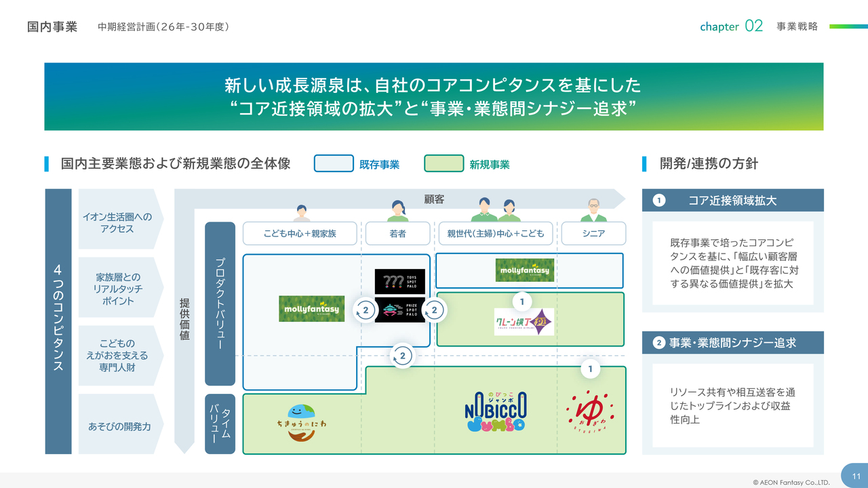Click the TOYS SPOT PALO logo
The height and width of the screenshot is (488, 868).
pyautogui.click(x=400, y=281)
